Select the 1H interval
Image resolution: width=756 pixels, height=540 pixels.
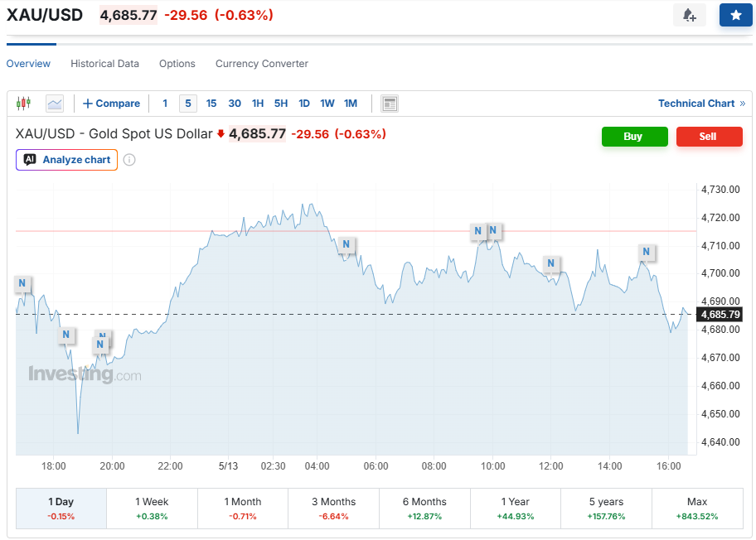pos(258,103)
